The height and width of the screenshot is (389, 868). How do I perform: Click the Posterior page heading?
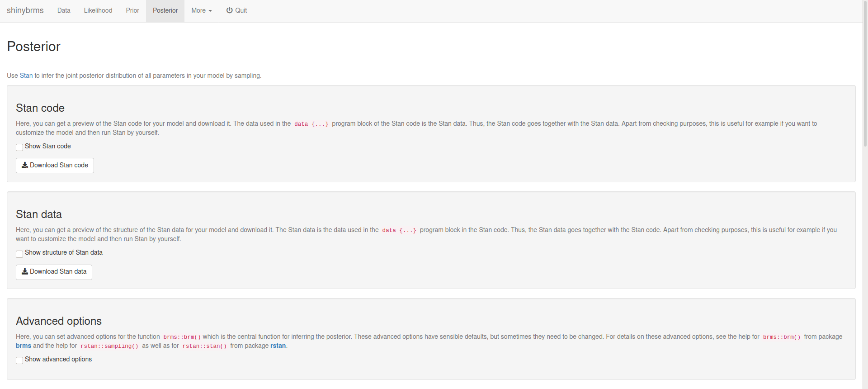[x=34, y=47]
